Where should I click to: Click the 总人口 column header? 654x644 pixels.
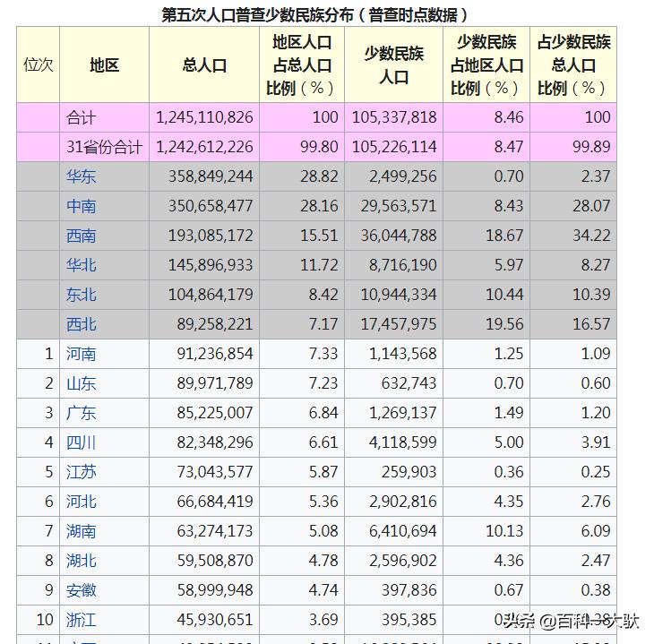click(x=204, y=65)
